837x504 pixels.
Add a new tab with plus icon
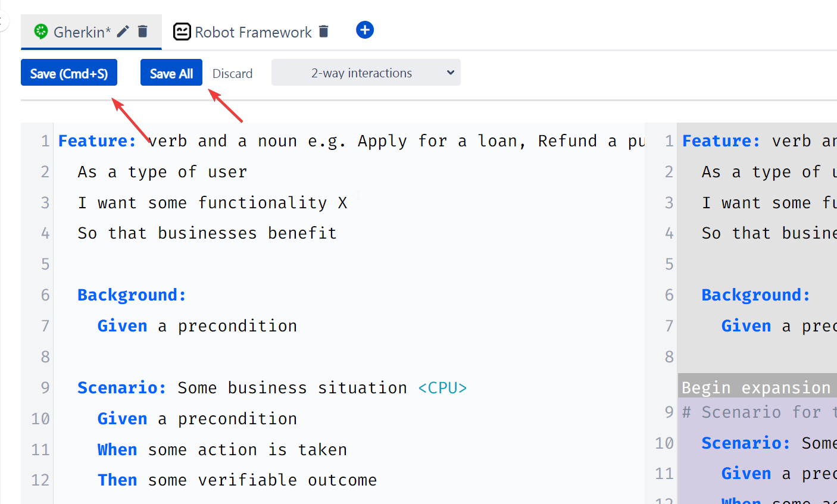click(365, 30)
